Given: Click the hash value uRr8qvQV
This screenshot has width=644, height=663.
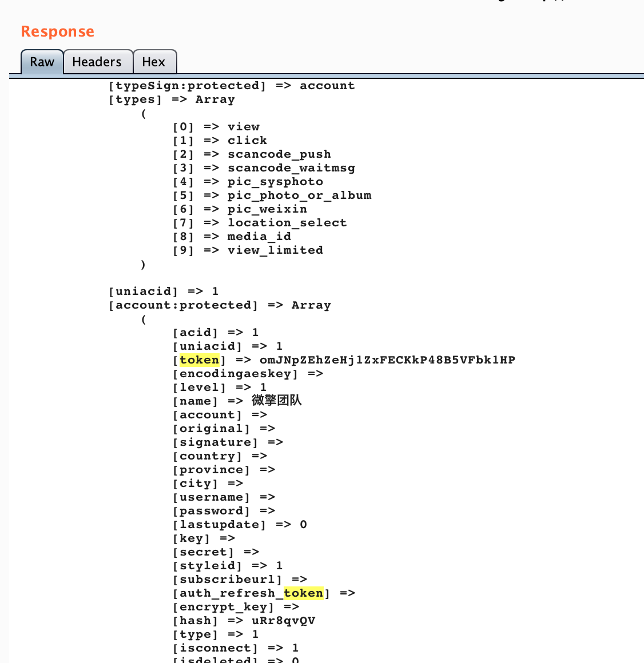Looking at the screenshot, I should pyautogui.click(x=283, y=621).
